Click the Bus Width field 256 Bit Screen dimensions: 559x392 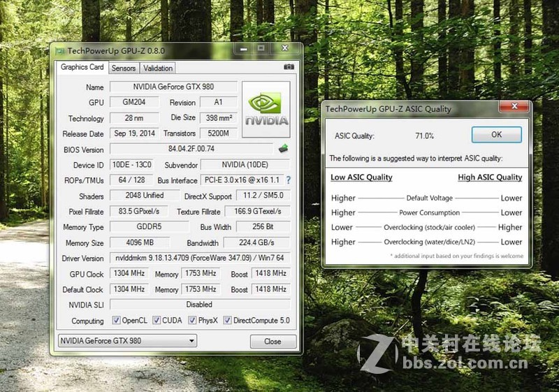coord(263,226)
